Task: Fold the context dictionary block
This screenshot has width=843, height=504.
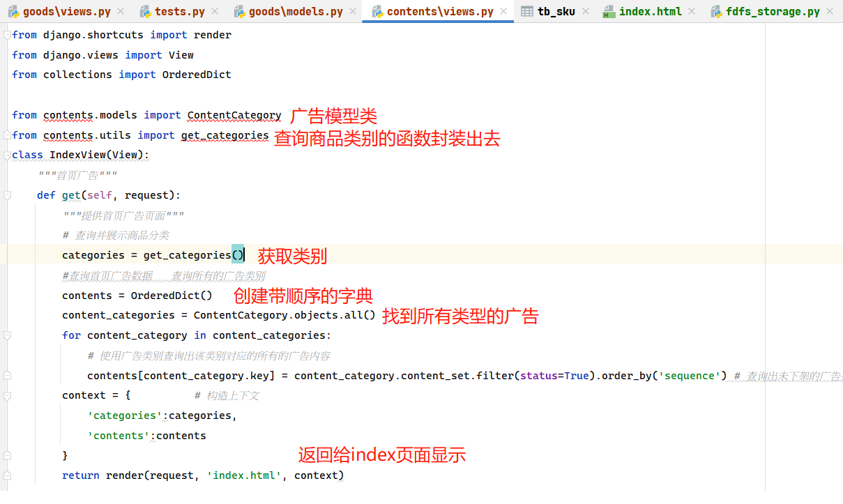Action: click(x=7, y=395)
